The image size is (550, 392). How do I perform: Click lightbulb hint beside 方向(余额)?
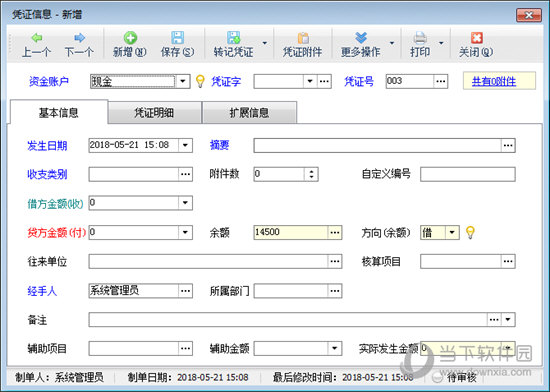pos(470,232)
